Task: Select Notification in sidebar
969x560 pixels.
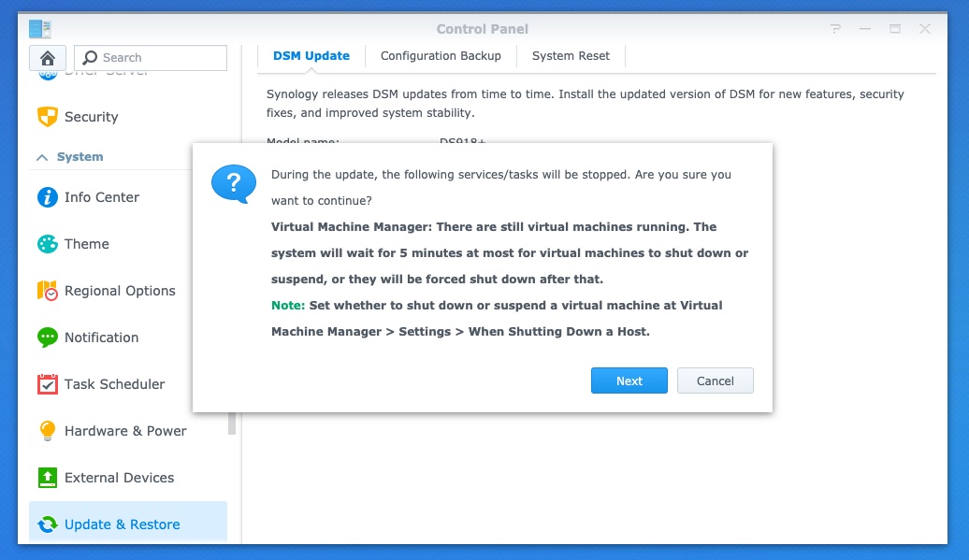Action: coord(101,337)
